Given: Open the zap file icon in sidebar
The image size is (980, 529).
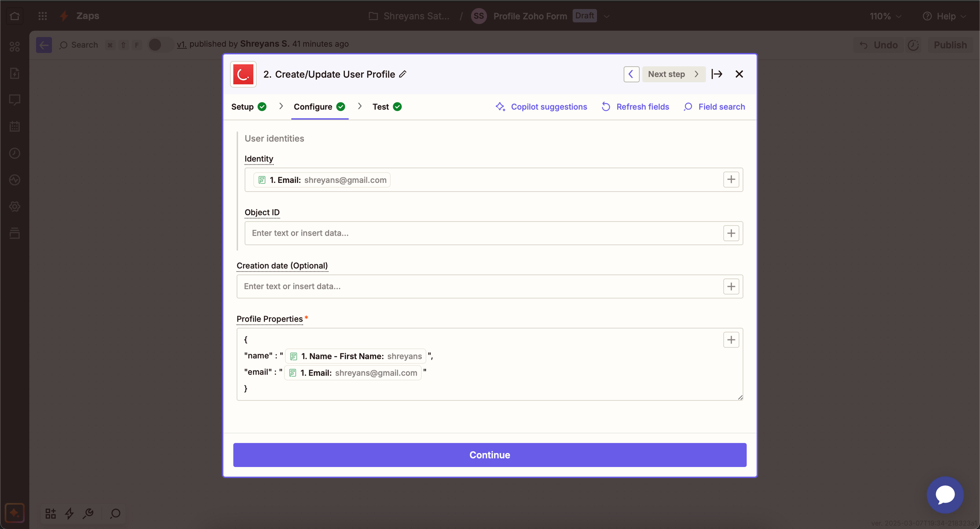Looking at the screenshot, I should tap(15, 73).
